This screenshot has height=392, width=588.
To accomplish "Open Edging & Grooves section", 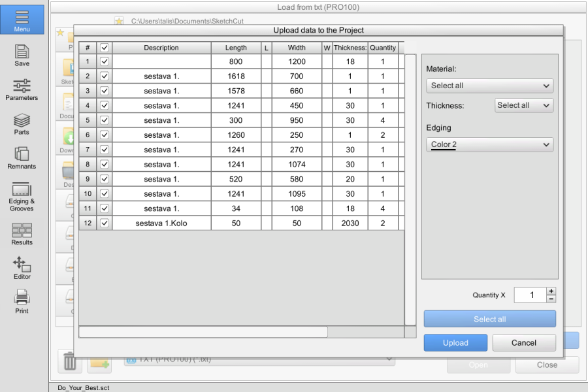I will click(x=22, y=197).
